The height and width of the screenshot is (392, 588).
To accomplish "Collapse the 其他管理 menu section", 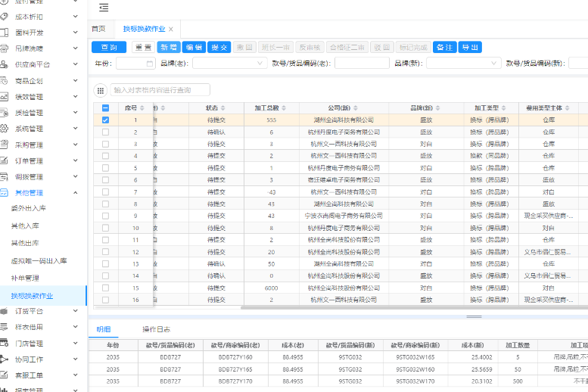I will click(x=75, y=193).
